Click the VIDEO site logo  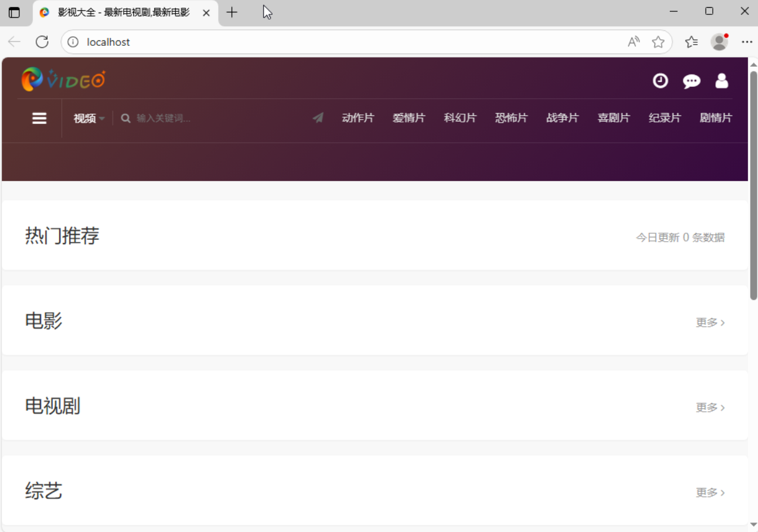(63, 79)
